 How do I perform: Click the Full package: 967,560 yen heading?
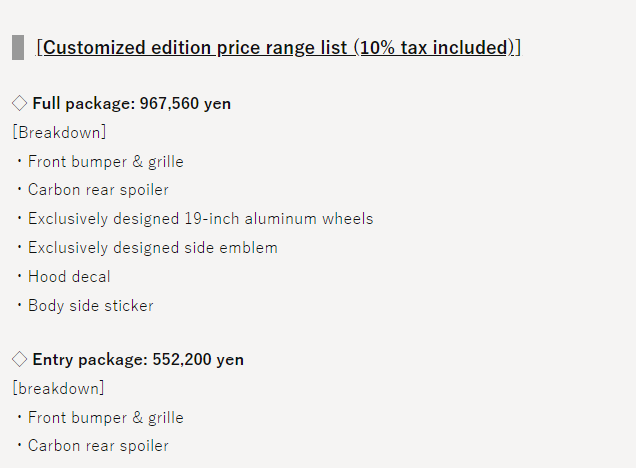[x=132, y=103]
